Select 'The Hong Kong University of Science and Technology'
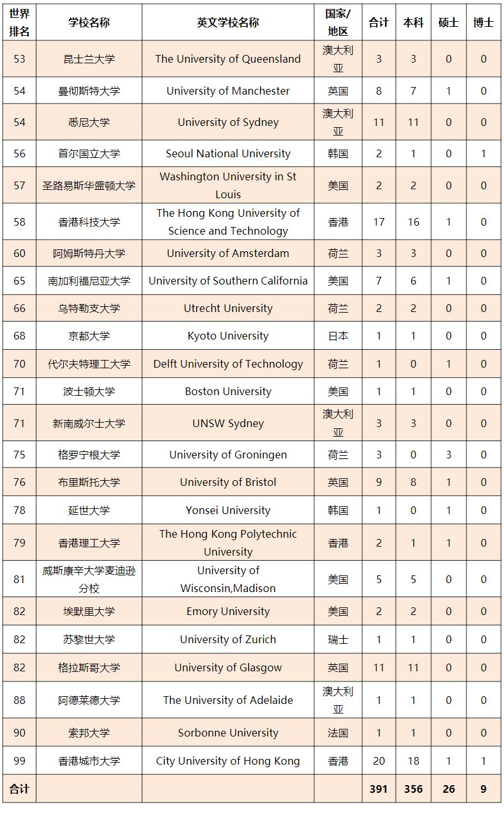The image size is (504, 819). coord(228,222)
